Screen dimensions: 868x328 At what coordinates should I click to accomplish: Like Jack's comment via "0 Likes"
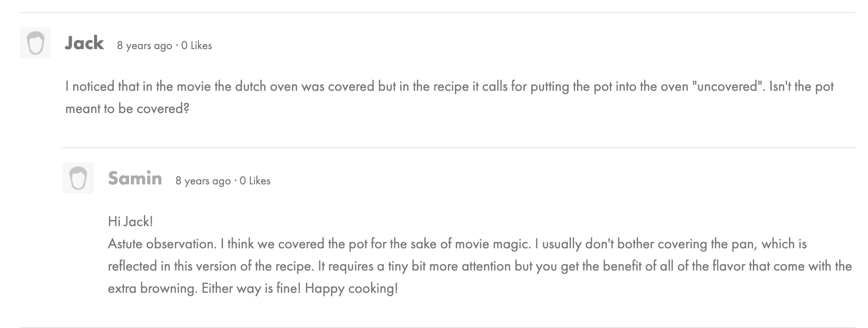coord(197,45)
